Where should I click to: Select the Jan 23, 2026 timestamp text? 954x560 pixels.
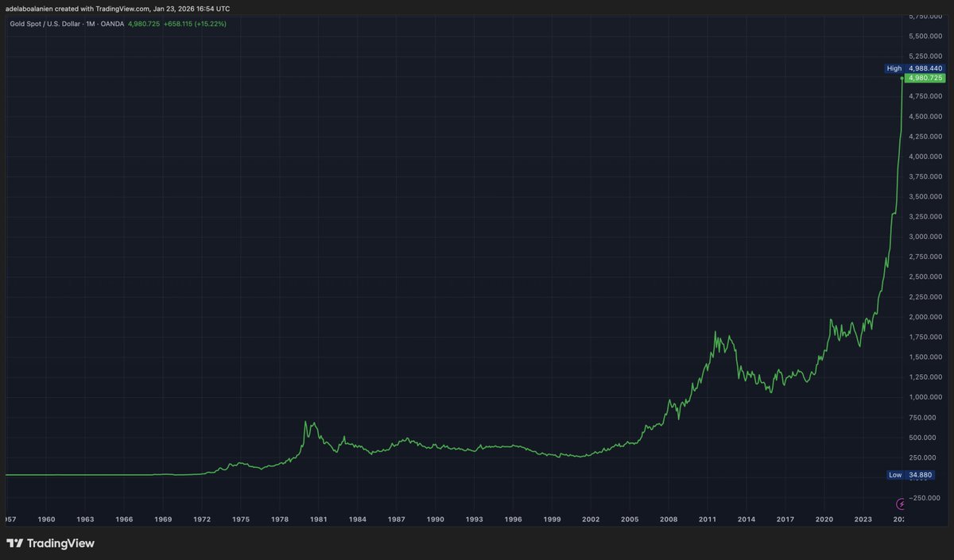pos(171,9)
